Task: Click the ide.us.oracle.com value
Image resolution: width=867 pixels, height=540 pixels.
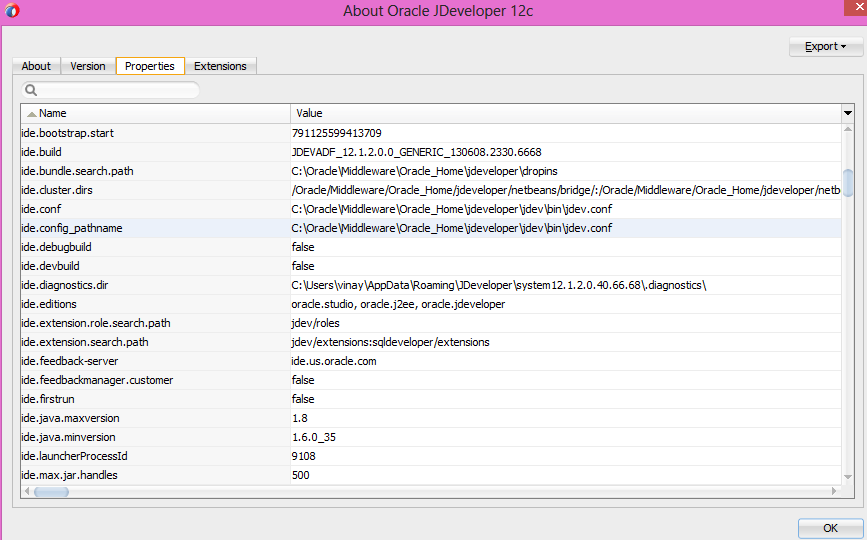Action: tap(334, 361)
